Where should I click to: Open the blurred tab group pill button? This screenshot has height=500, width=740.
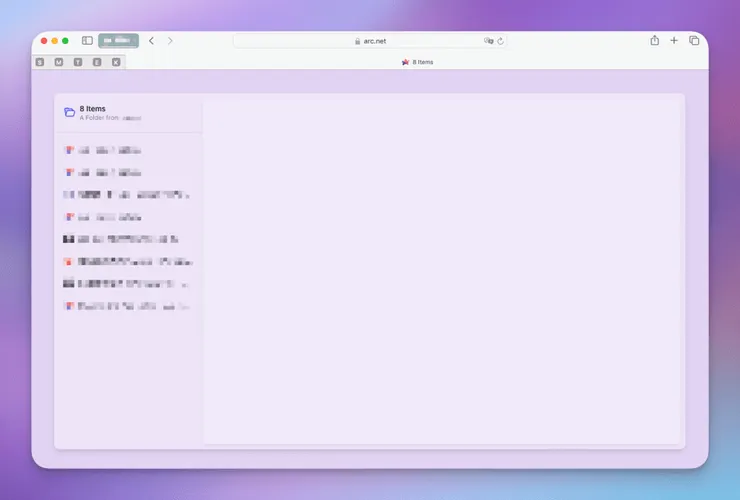[x=118, y=41]
